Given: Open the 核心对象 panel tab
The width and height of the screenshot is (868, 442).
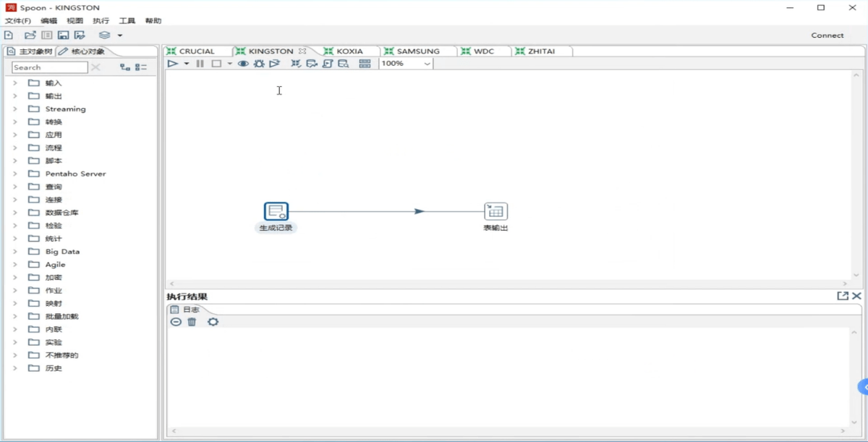Looking at the screenshot, I should (82, 51).
